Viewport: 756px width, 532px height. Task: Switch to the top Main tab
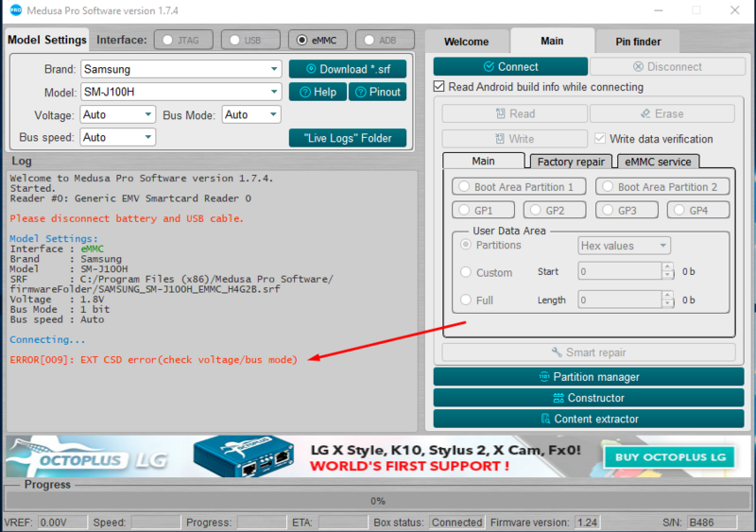click(552, 41)
